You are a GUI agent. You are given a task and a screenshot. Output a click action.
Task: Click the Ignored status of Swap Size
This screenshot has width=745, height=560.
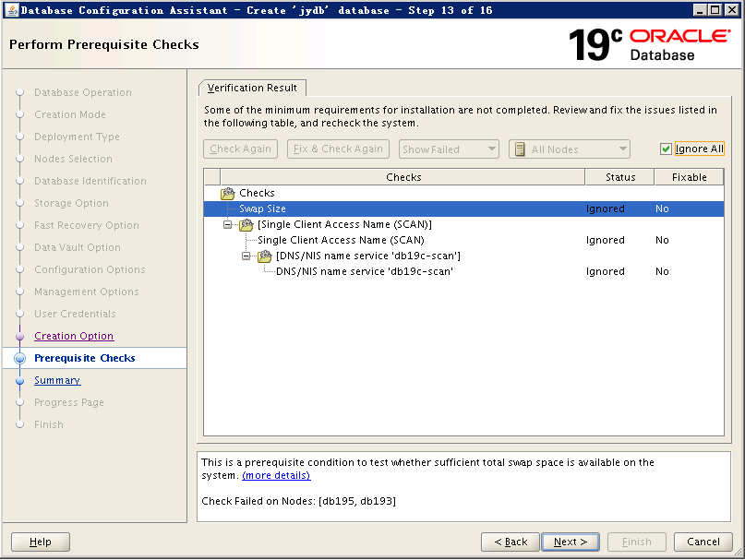tap(606, 209)
